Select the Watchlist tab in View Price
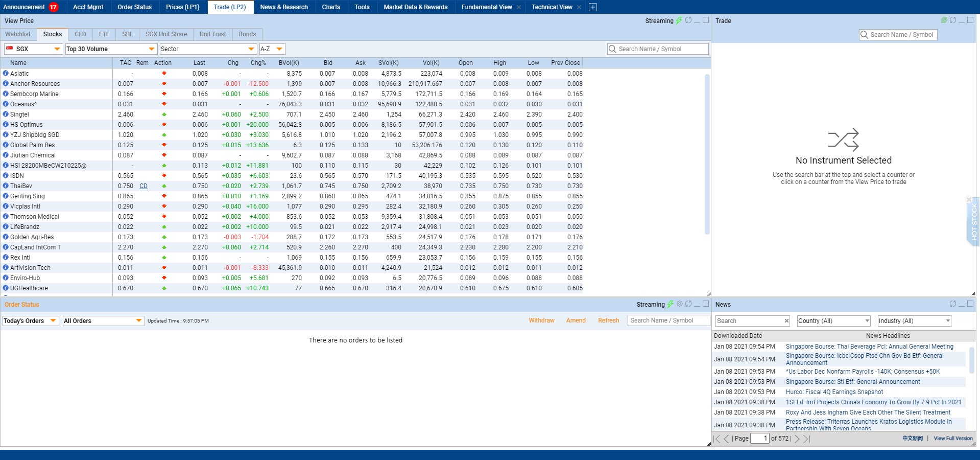This screenshot has width=980, height=460. (18, 34)
